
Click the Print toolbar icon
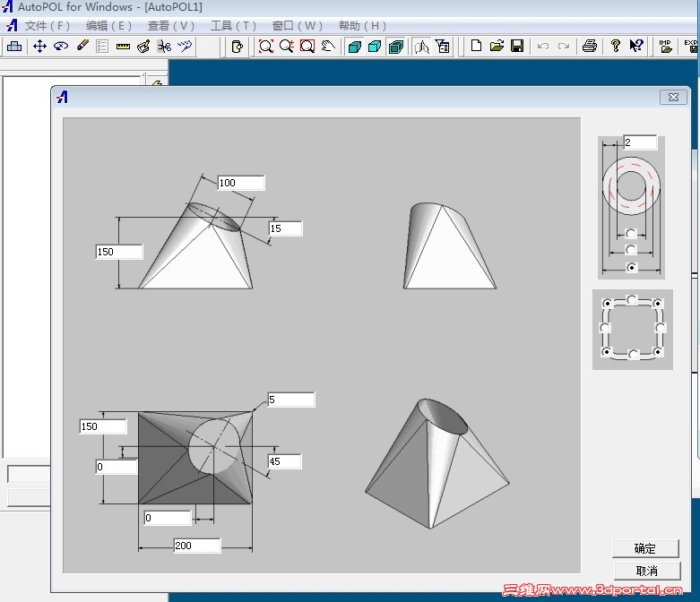pyautogui.click(x=589, y=47)
